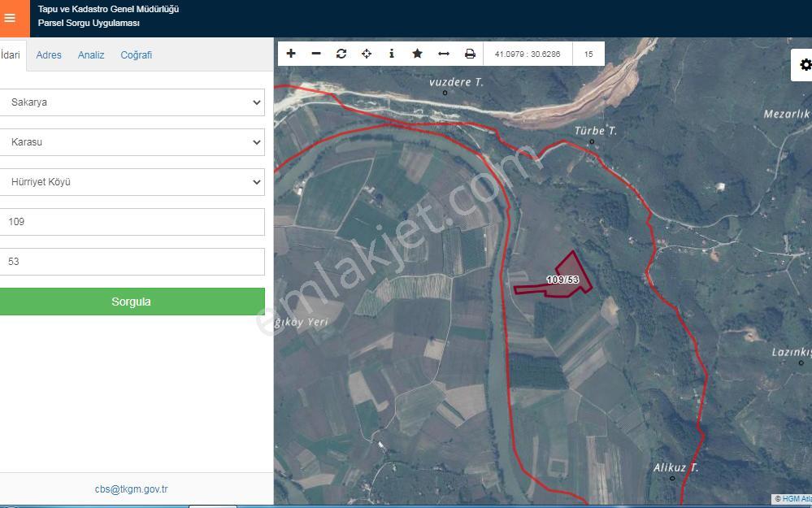Switch to the Adres tab
The width and height of the screenshot is (812, 508).
pyautogui.click(x=49, y=55)
